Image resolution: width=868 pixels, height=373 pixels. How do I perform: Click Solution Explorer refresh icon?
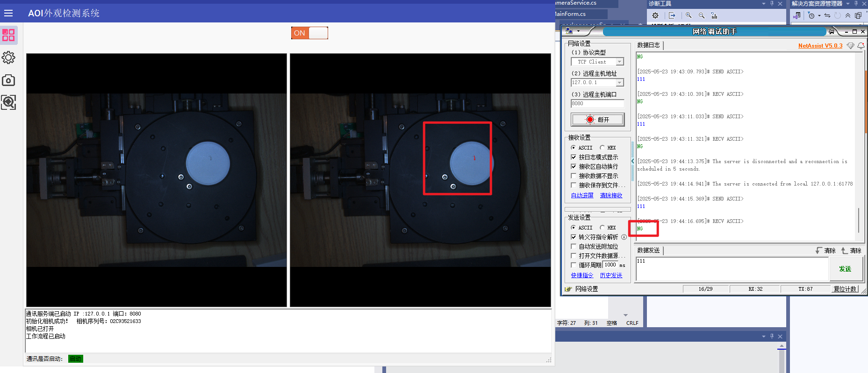tap(838, 15)
